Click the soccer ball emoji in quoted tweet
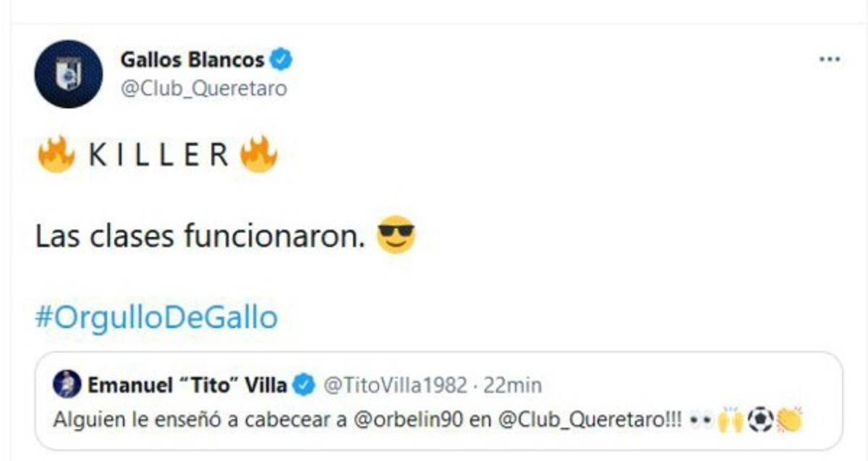 point(760,419)
